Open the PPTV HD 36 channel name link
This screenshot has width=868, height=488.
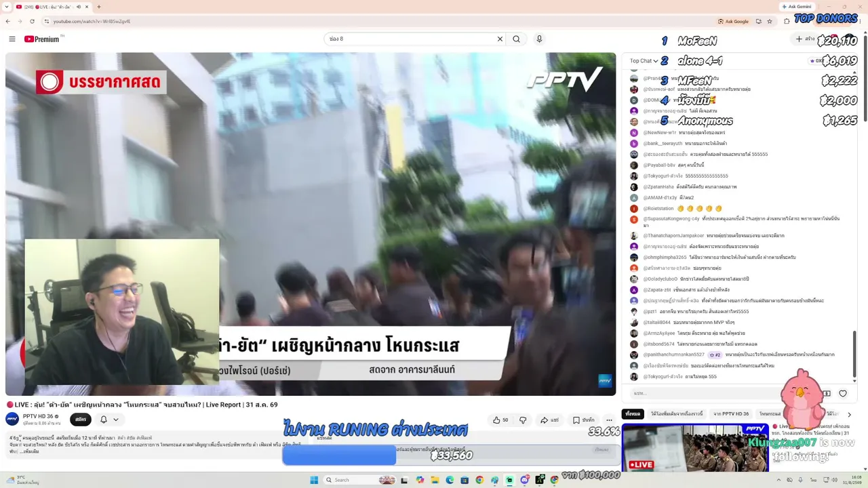pos(38,416)
